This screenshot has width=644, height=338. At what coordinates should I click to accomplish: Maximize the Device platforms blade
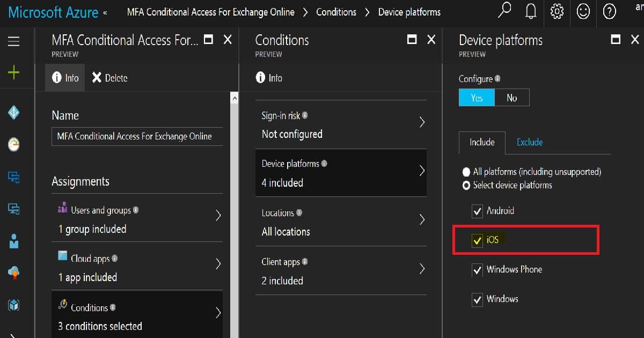(616, 39)
